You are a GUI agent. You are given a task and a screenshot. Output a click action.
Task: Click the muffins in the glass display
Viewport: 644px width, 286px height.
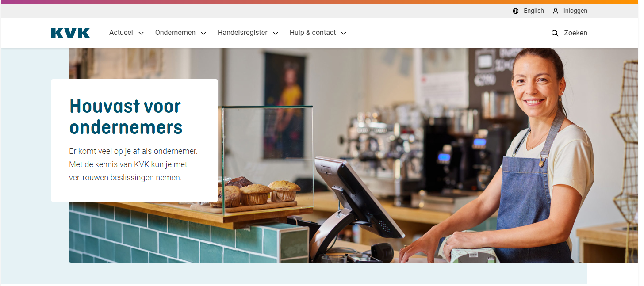coord(255,193)
